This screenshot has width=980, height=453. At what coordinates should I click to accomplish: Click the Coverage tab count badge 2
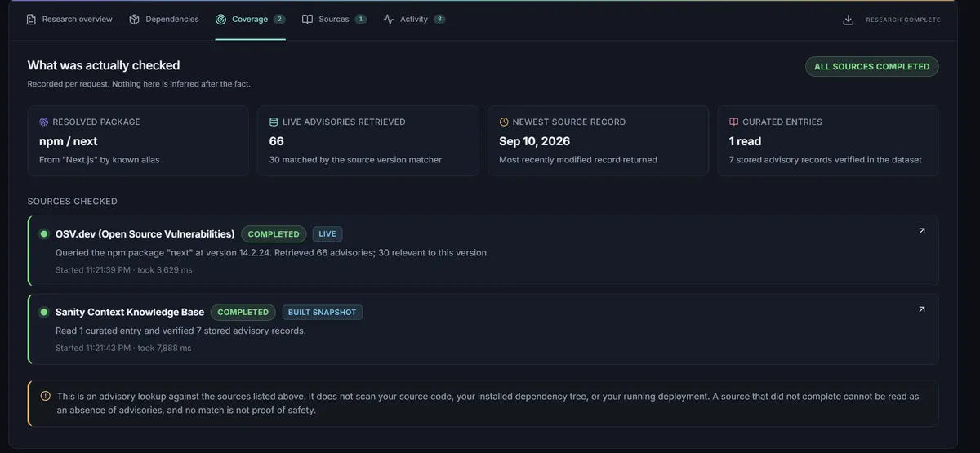pyautogui.click(x=279, y=20)
